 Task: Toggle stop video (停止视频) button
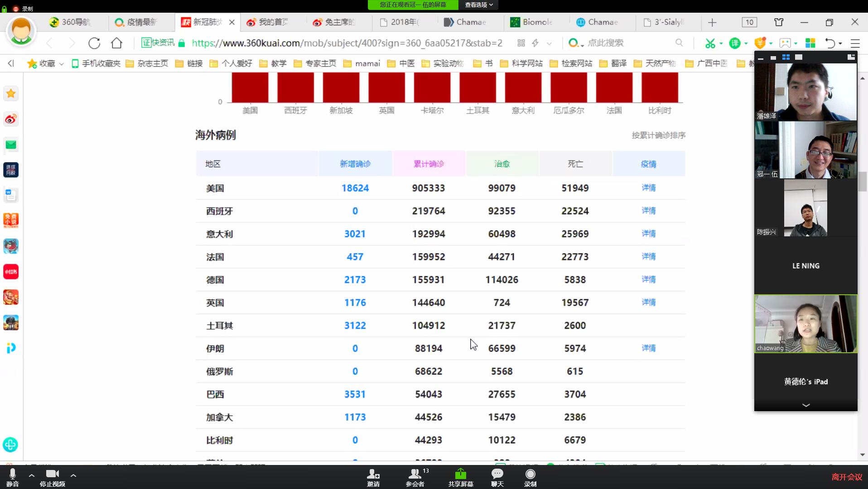53,477
